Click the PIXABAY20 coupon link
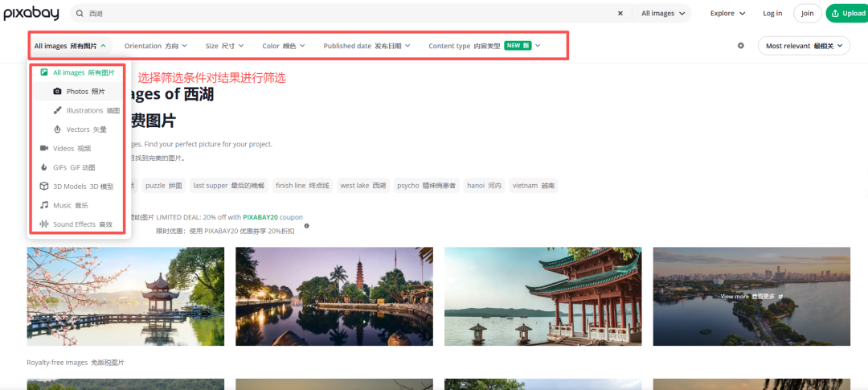The image size is (868, 390). coord(260,217)
